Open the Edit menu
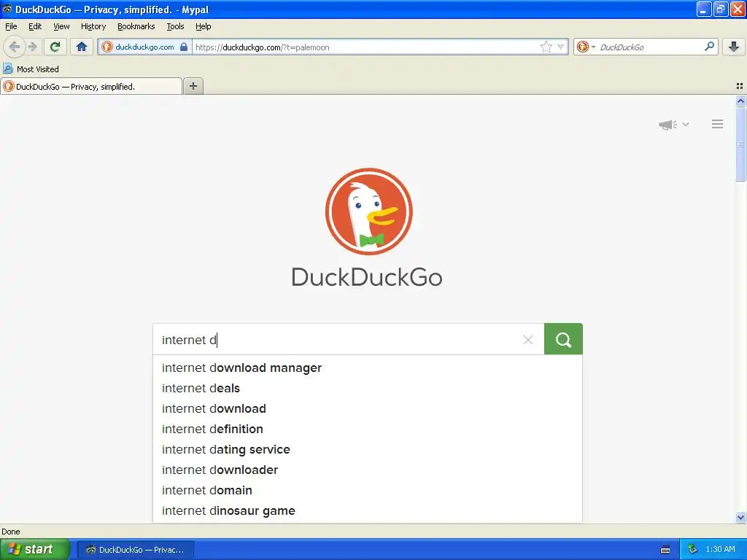Screen dimensions: 747x560 point(35,26)
